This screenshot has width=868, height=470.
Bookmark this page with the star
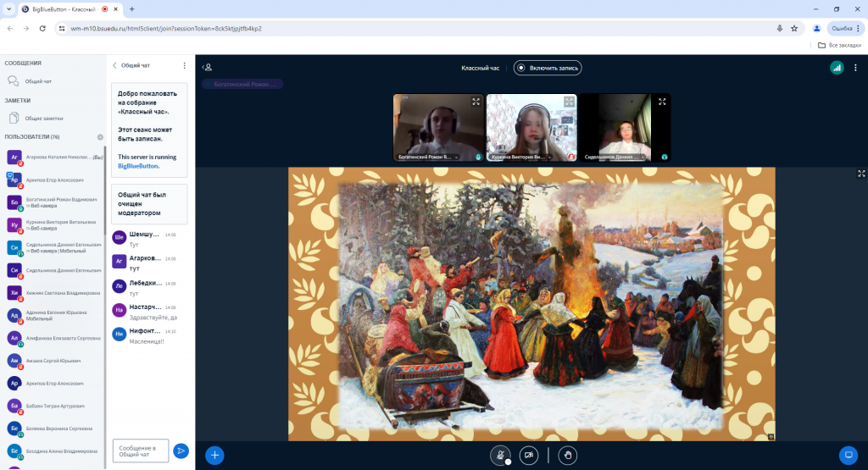(794, 28)
